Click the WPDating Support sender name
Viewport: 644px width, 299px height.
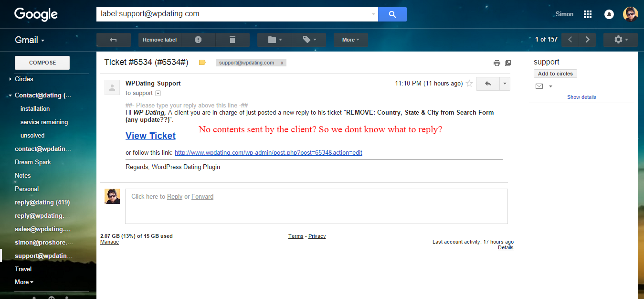153,83
